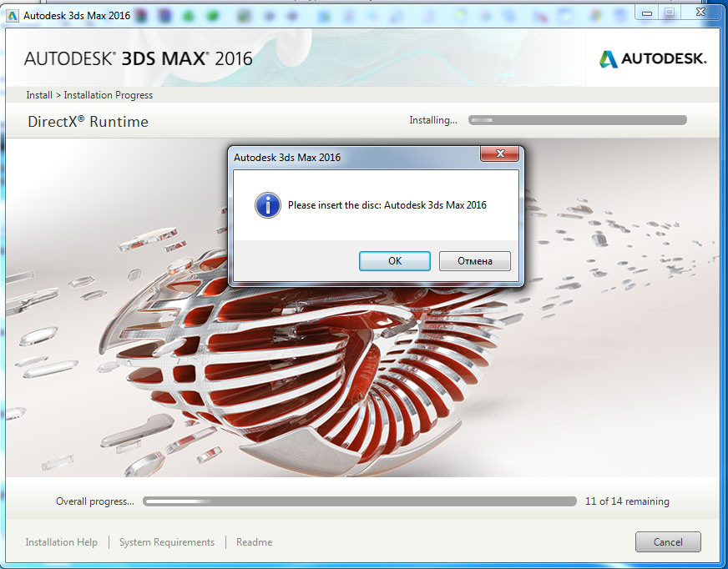The width and height of the screenshot is (728, 569).
Task: Click the 'Overall progress...' label
Action: click(x=94, y=501)
